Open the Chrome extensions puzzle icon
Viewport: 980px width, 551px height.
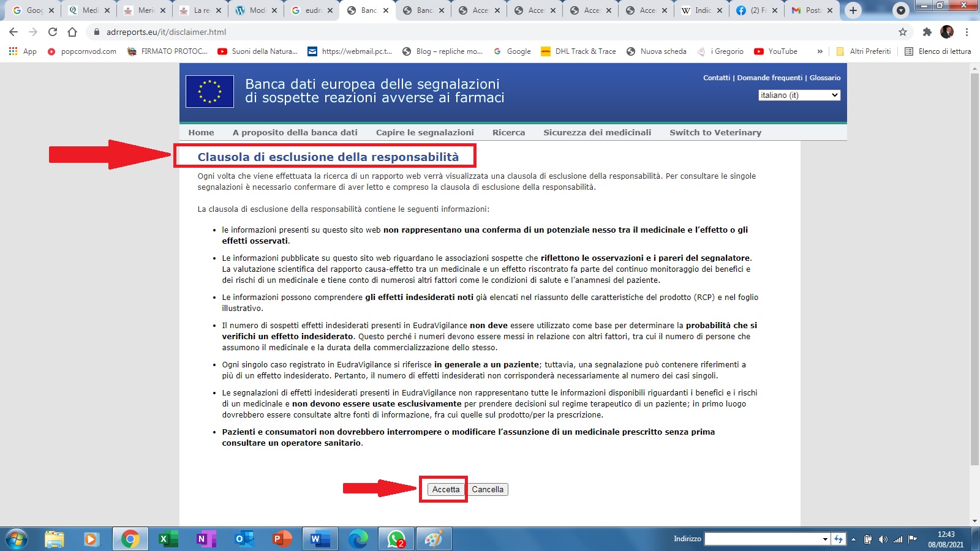coord(927,32)
